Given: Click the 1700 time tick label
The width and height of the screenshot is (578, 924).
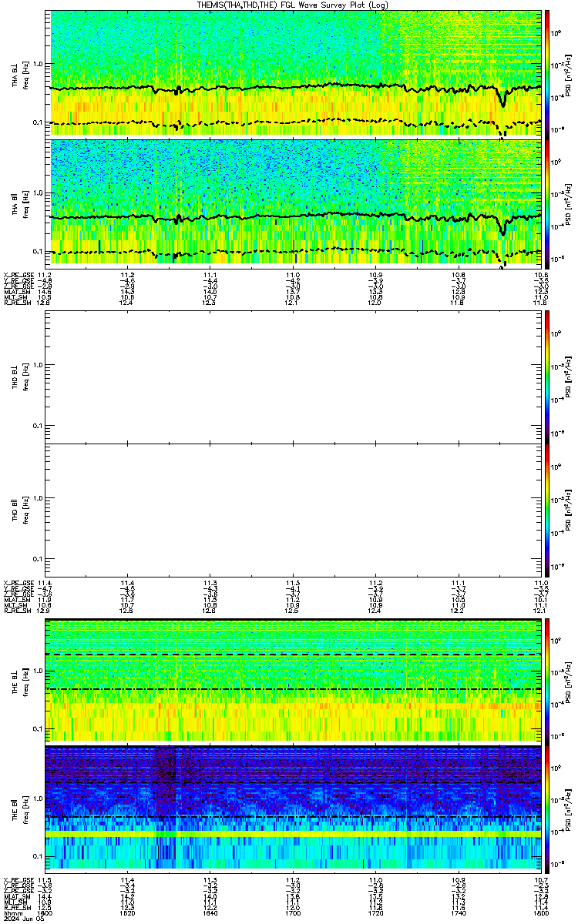Looking at the screenshot, I should click(x=292, y=913).
